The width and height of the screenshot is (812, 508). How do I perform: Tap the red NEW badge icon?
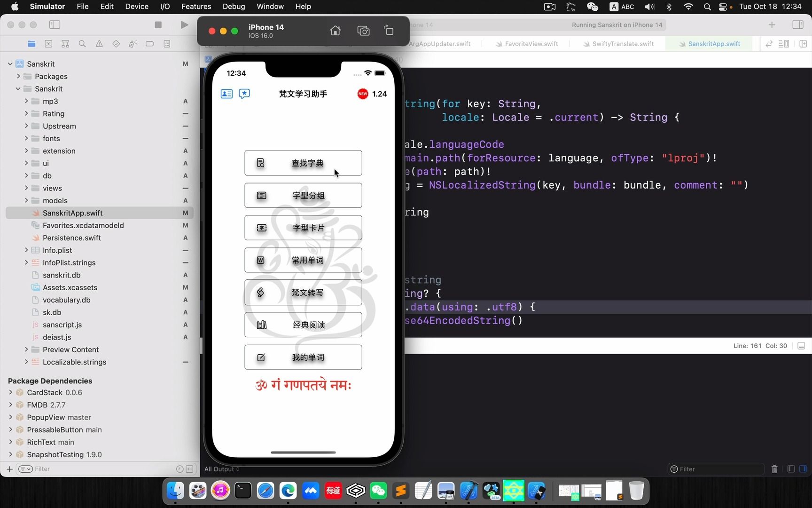(363, 94)
